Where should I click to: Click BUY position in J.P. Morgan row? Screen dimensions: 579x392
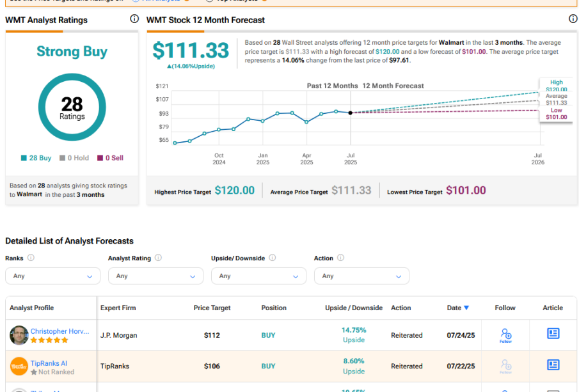pyautogui.click(x=269, y=335)
